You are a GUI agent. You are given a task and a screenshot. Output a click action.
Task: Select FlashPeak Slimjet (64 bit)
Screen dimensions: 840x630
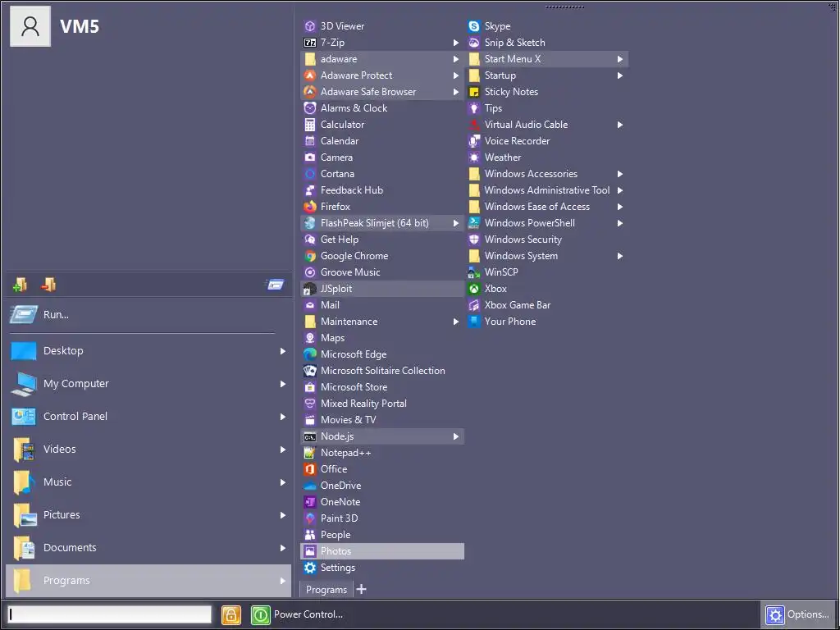(x=382, y=223)
